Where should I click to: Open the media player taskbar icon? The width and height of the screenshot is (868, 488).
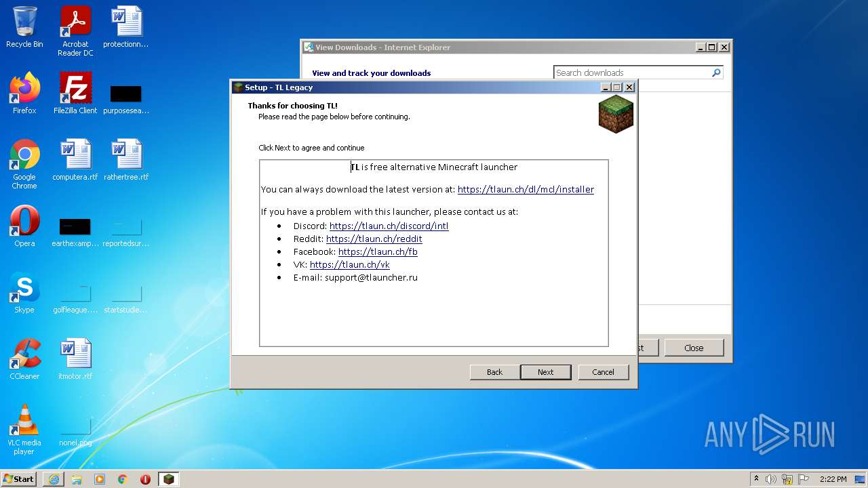point(100,479)
